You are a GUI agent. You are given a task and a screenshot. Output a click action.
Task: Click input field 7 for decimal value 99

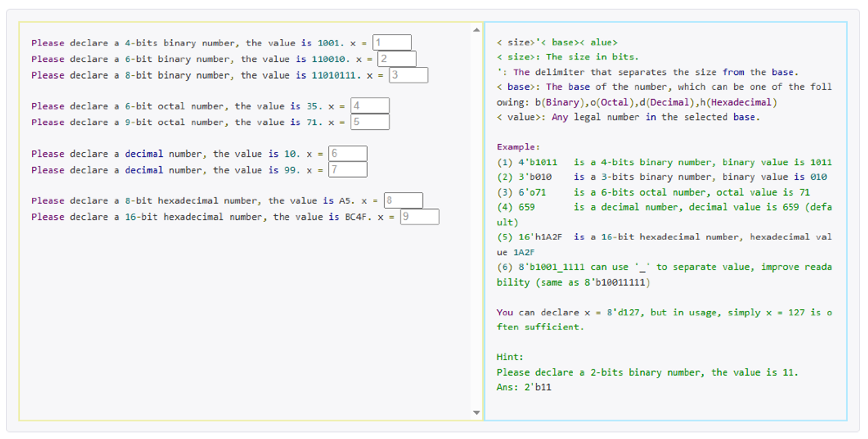pos(348,169)
